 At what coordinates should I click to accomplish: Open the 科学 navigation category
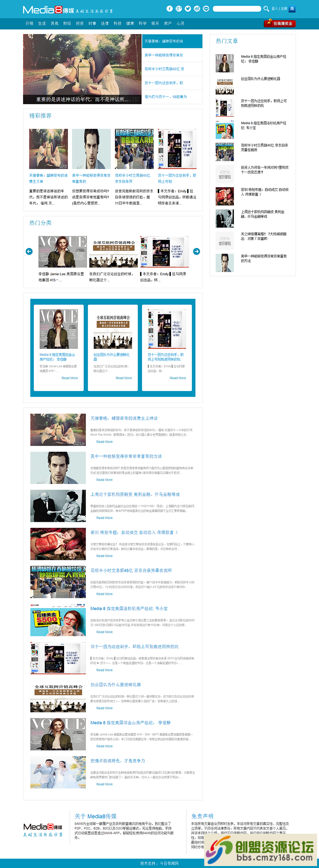143,23
